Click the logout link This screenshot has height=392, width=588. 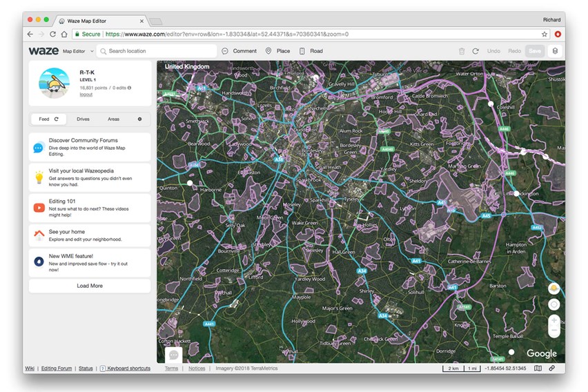pos(86,95)
